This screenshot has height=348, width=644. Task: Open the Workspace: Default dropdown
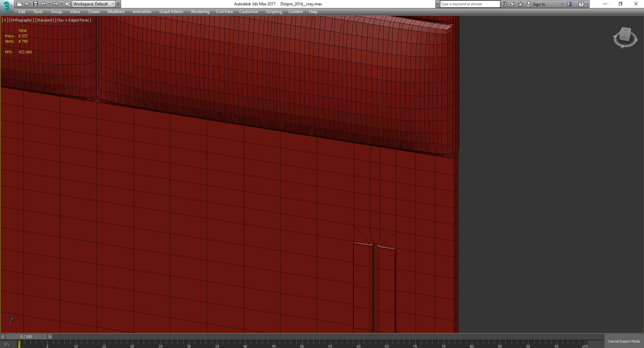click(x=94, y=4)
